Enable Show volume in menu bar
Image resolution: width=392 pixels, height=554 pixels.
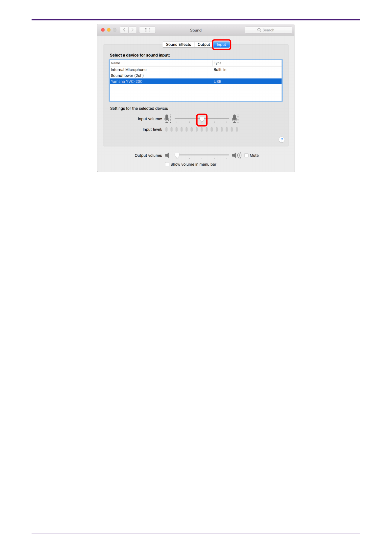(x=167, y=164)
